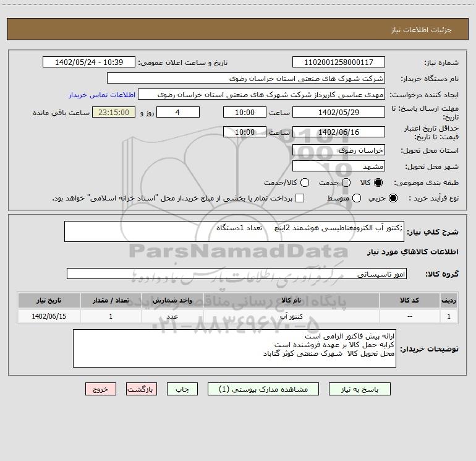Screen dimensions: 476x461
Task: Click the اطلاعات کالاهای مورد نیاز heading
Action: [x=412, y=252]
